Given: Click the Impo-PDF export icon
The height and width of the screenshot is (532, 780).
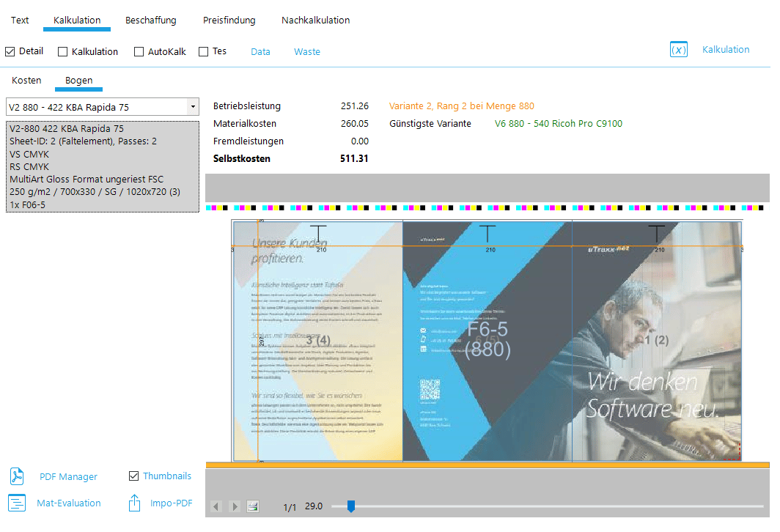Looking at the screenshot, I should tap(134, 503).
